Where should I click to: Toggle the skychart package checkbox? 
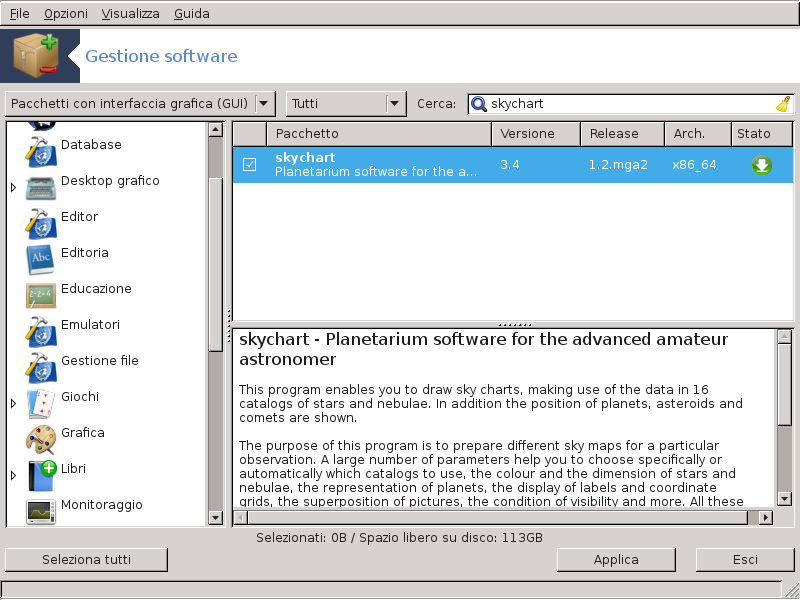coord(249,164)
